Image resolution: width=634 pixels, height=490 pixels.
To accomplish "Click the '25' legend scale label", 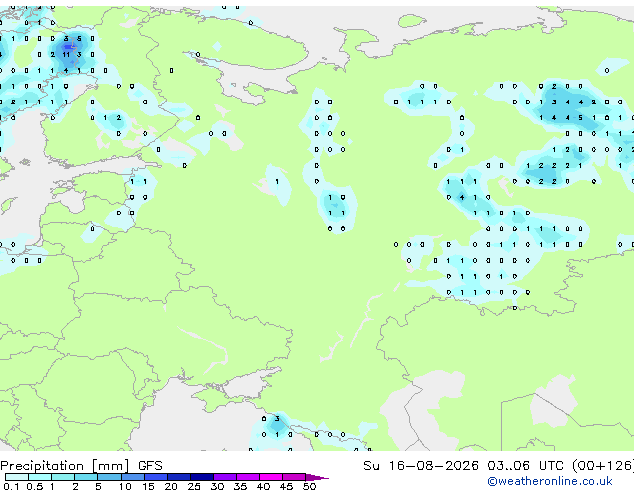I will pos(194,486).
